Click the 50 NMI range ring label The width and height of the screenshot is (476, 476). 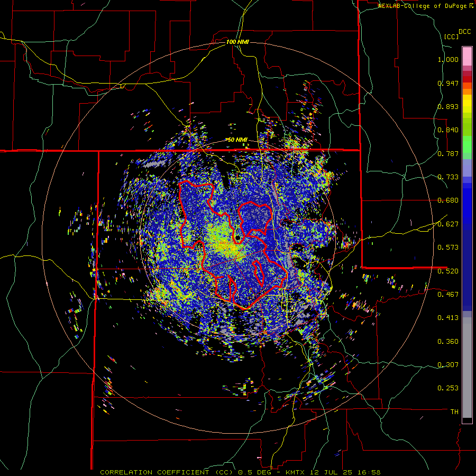(237, 140)
